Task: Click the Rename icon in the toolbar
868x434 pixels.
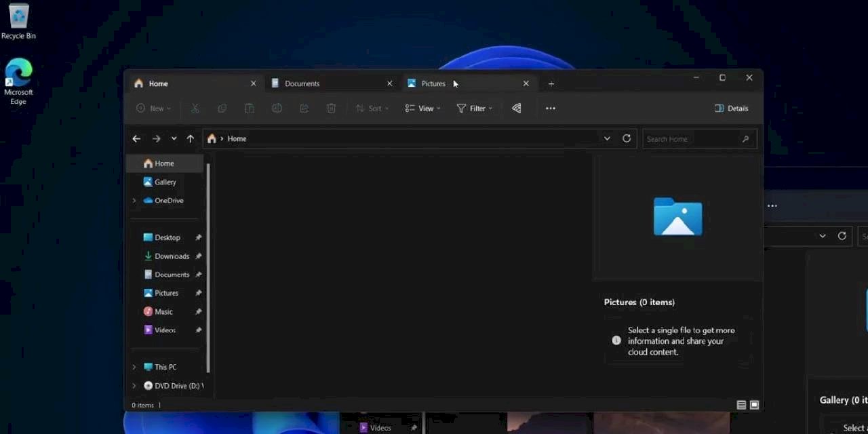Action: 277,108
